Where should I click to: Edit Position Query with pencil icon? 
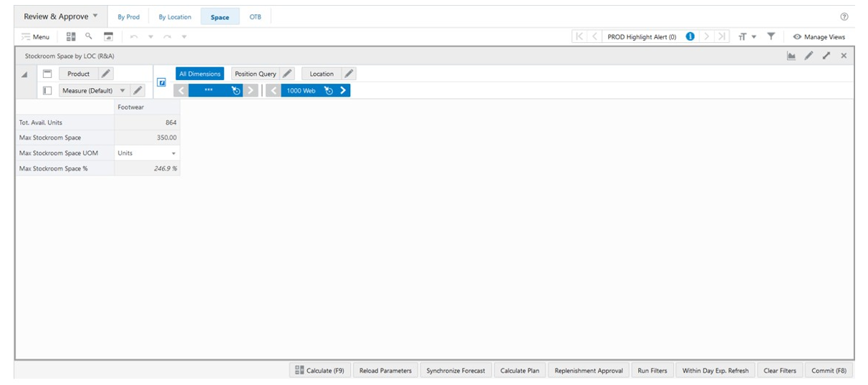(286, 74)
